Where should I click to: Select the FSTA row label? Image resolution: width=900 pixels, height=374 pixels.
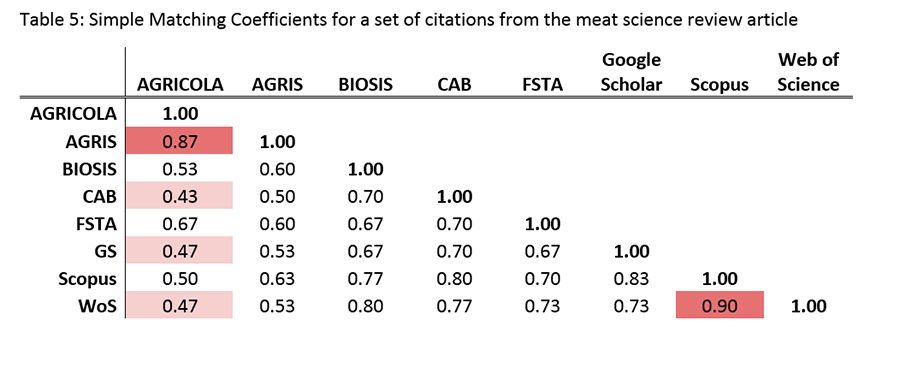tap(96, 224)
